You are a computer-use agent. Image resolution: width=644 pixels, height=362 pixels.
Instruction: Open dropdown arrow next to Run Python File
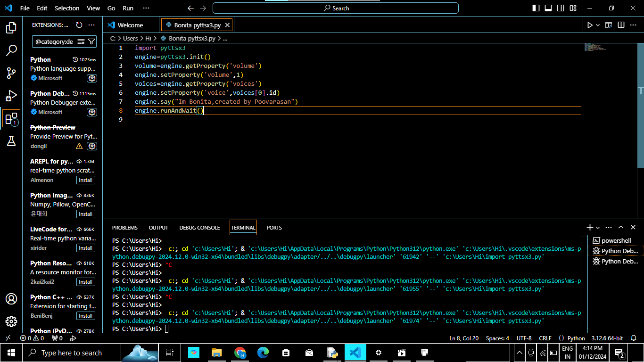(x=598, y=25)
